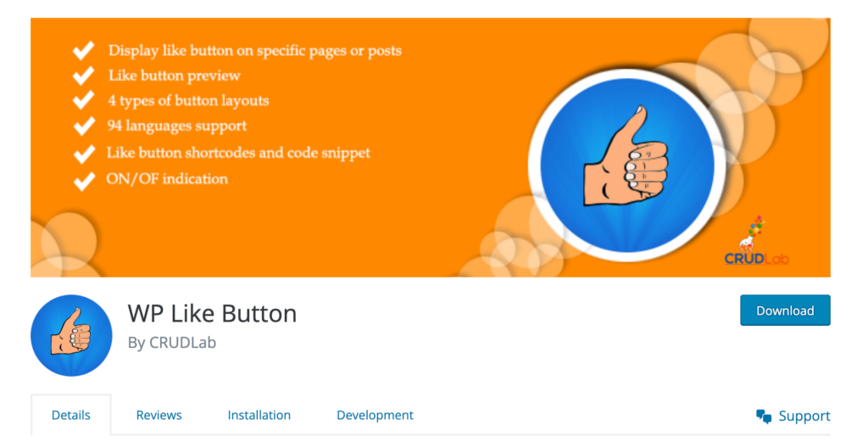Click checkmark beside '4 types of button layouts'
Image resolution: width=868 pixels, height=448 pixels.
(84, 101)
